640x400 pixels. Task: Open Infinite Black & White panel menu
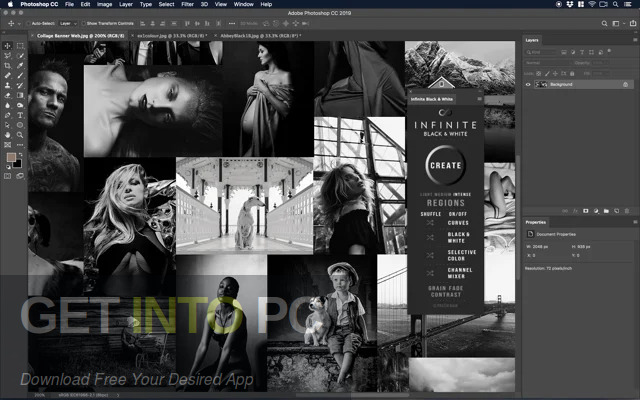479,99
